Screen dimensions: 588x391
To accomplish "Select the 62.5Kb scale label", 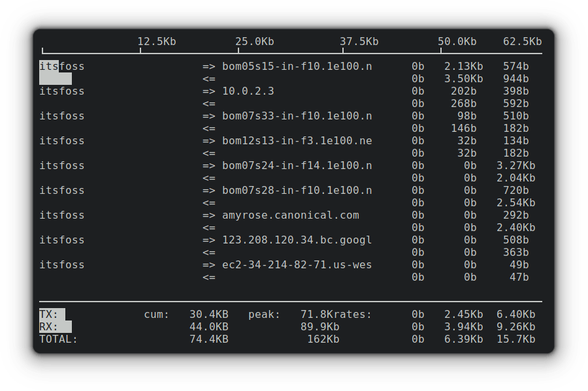I will click(x=522, y=42).
